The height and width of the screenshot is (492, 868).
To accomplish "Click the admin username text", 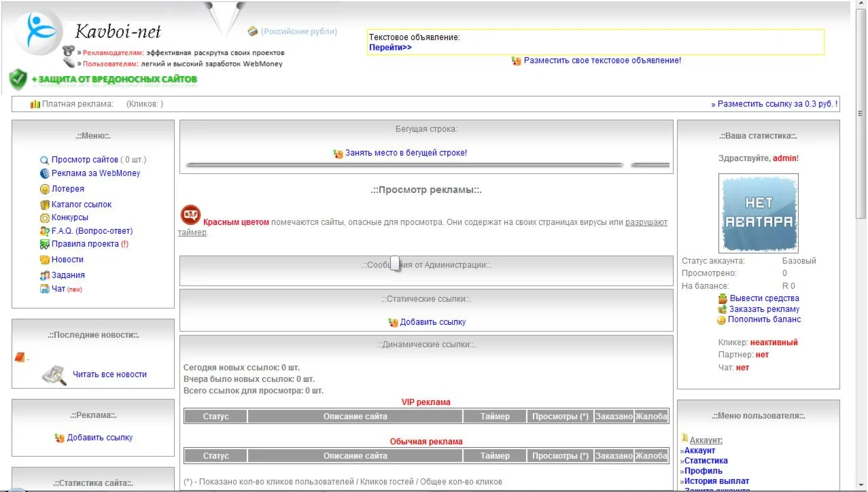I will pyautogui.click(x=784, y=158).
